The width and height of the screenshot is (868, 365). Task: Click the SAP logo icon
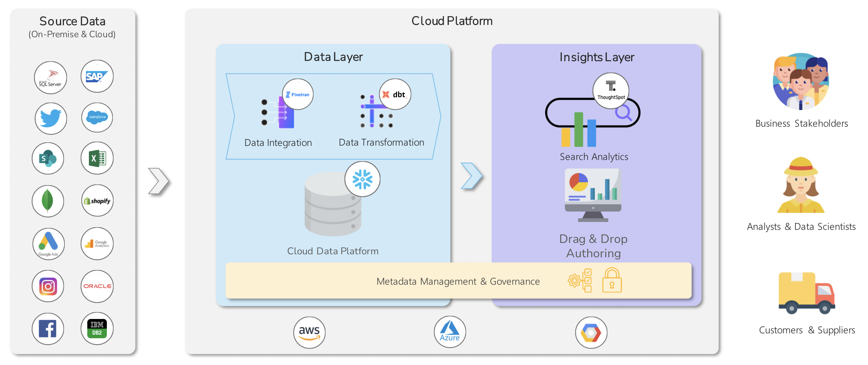tap(97, 76)
